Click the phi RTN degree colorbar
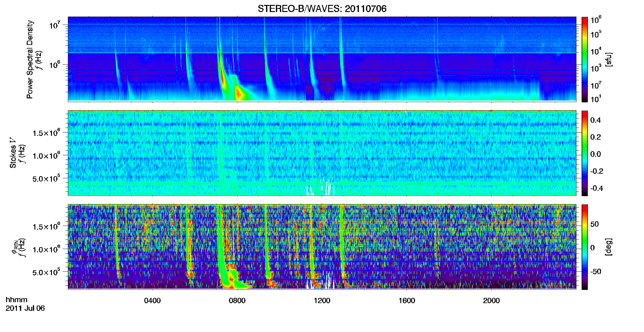Image resolution: width=644 pixels, height=332 pixels. click(585, 247)
